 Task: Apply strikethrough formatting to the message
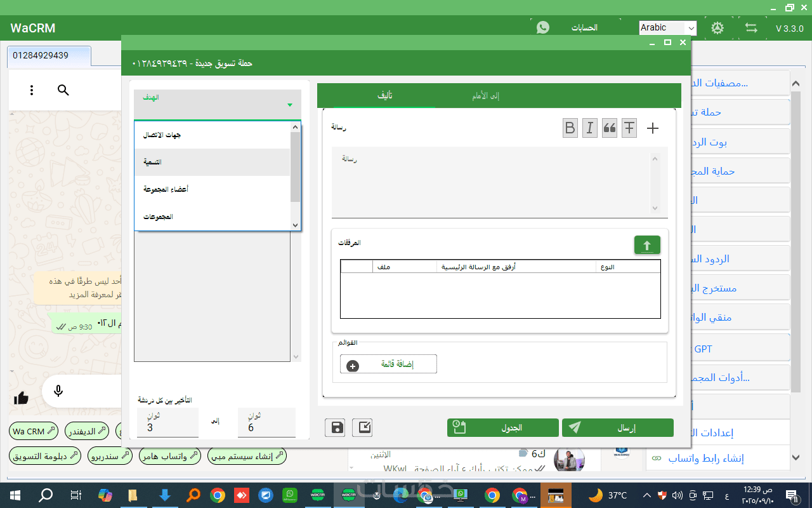tap(629, 128)
